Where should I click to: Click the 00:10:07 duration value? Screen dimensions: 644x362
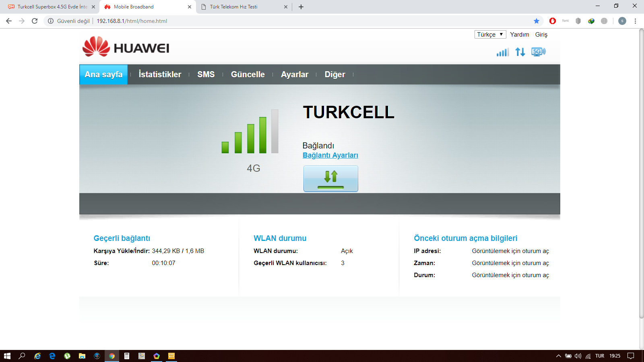click(x=164, y=263)
